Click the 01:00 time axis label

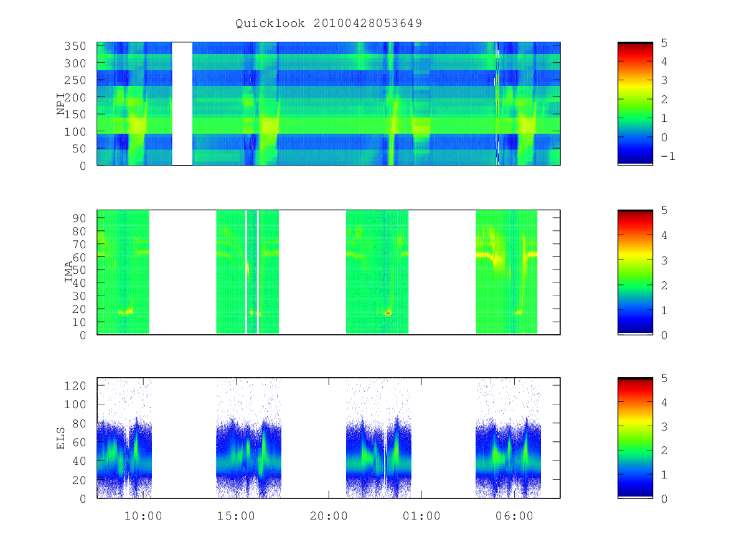[x=421, y=516]
